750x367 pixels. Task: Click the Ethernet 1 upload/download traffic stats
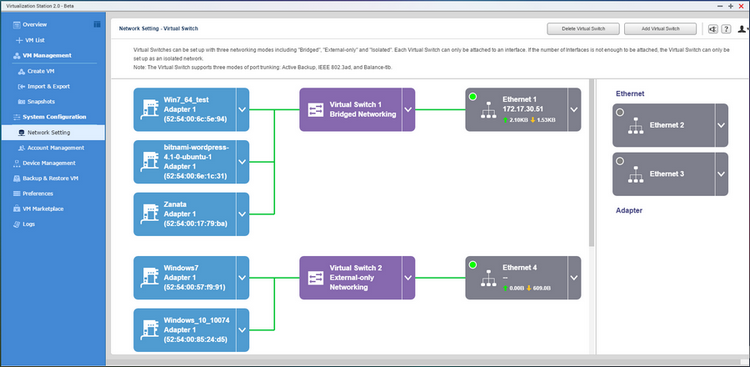(x=529, y=120)
